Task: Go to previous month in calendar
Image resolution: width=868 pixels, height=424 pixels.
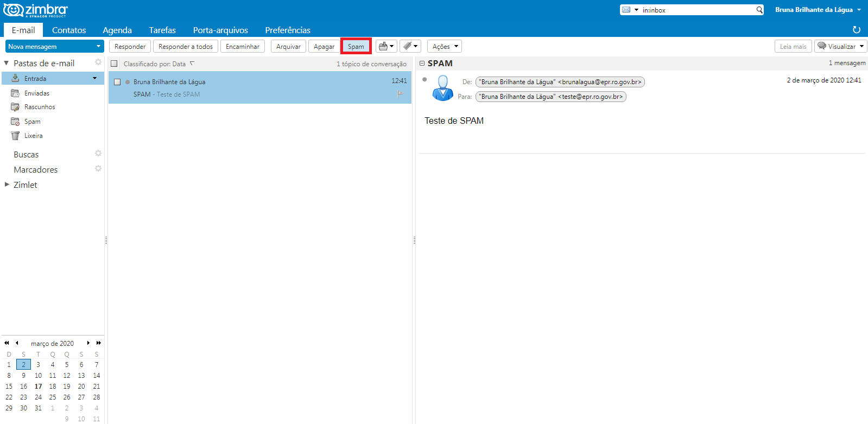Action: tap(17, 343)
